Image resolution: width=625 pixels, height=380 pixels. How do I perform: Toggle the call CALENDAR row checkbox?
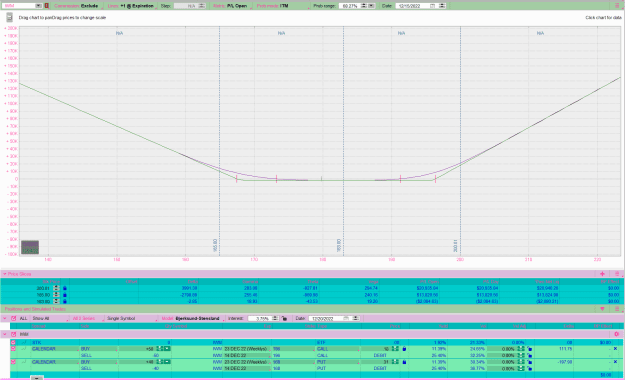13,349
